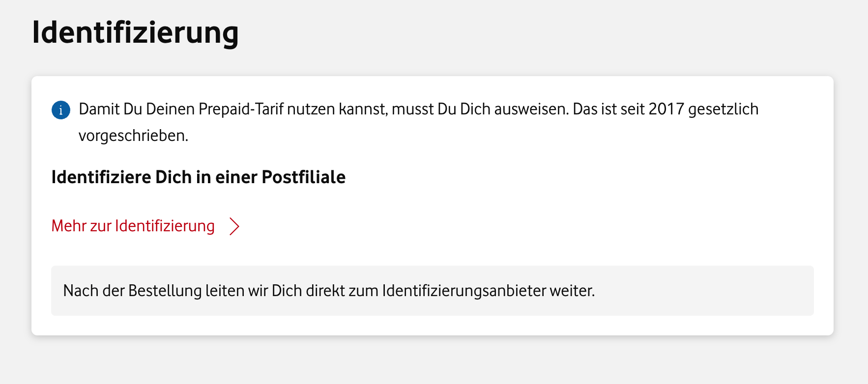Click the blue info icon
Image resolution: width=868 pixels, height=384 pixels.
click(x=61, y=110)
